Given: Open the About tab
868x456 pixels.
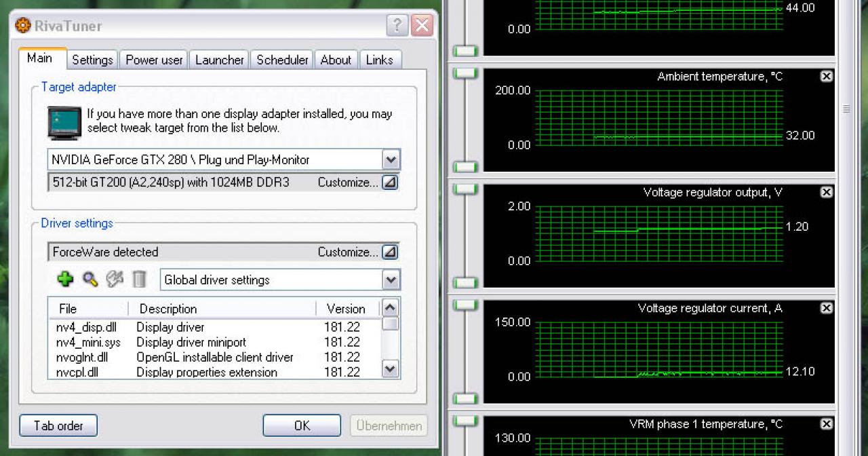Looking at the screenshot, I should 336,60.
